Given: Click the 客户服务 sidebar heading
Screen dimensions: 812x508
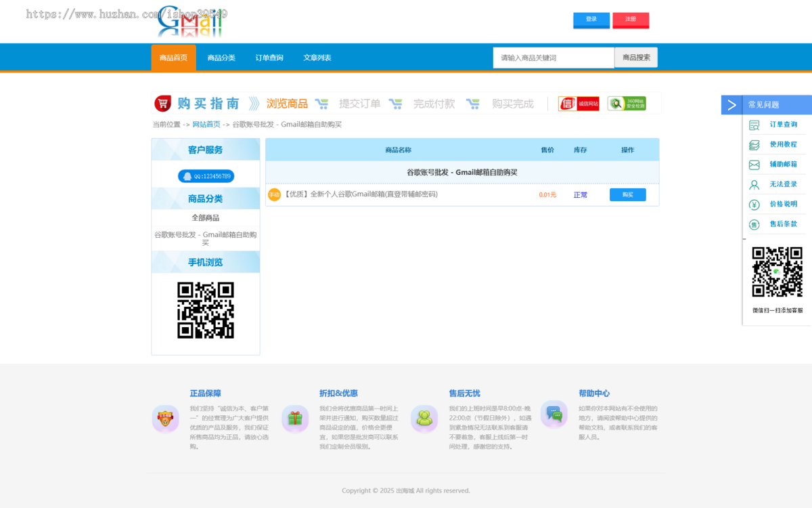Looking at the screenshot, I should click(206, 150).
